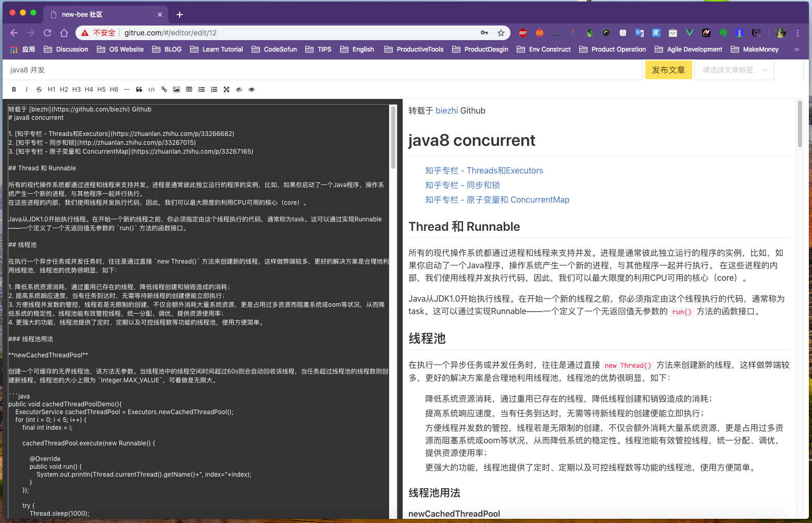Viewport: 812px width, 523px height.
Task: Insert H6 heading
Action: click(114, 90)
